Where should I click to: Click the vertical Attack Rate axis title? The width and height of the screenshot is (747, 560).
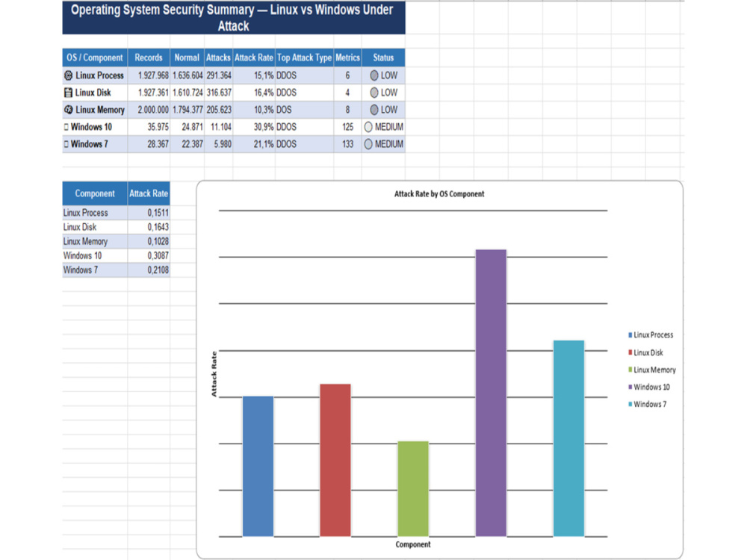click(214, 374)
